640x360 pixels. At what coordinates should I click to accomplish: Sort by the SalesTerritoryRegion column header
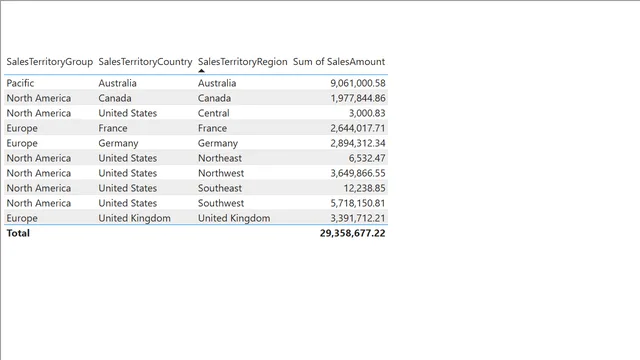[x=243, y=62]
